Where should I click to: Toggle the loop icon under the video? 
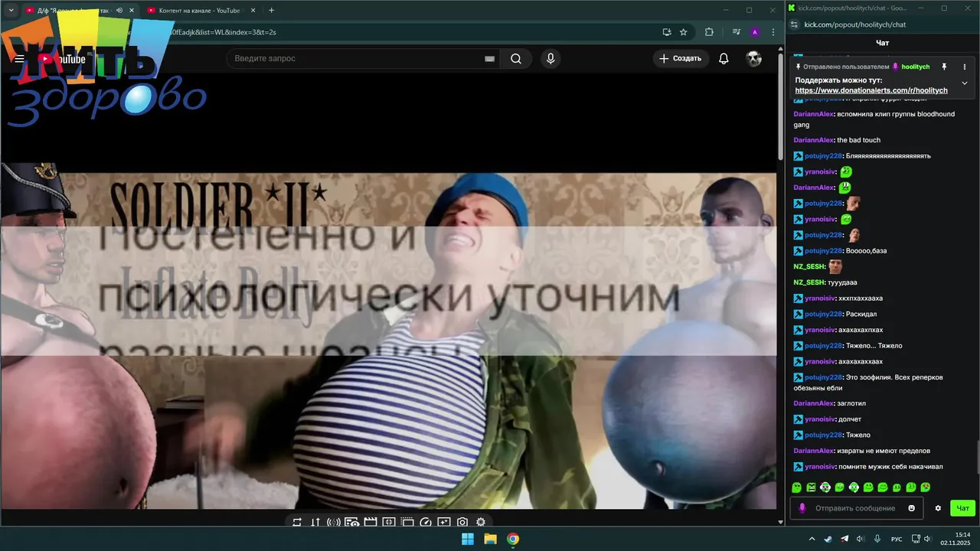(x=297, y=522)
